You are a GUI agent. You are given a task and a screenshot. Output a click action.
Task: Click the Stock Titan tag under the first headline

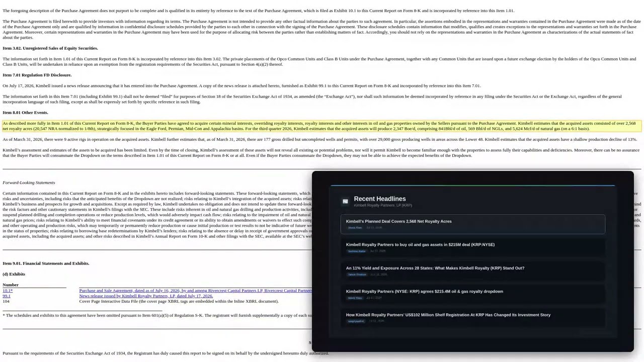click(355, 228)
